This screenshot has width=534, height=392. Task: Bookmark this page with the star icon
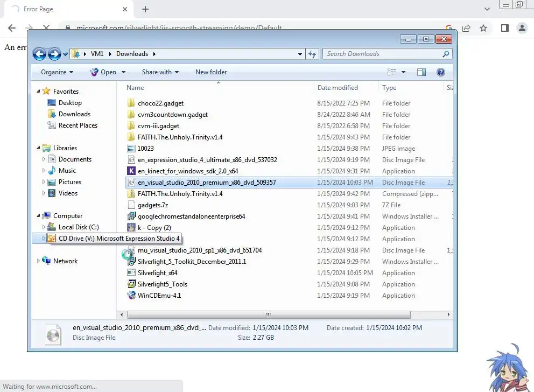click(483, 28)
